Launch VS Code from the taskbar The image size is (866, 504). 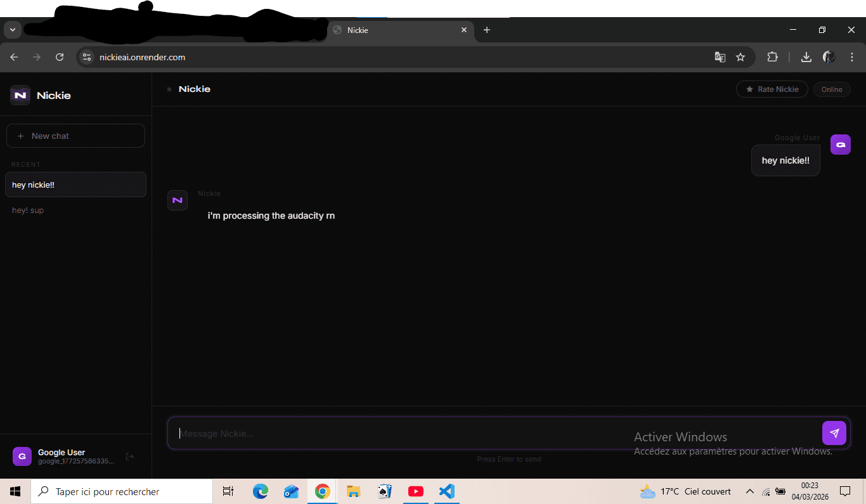(446, 491)
